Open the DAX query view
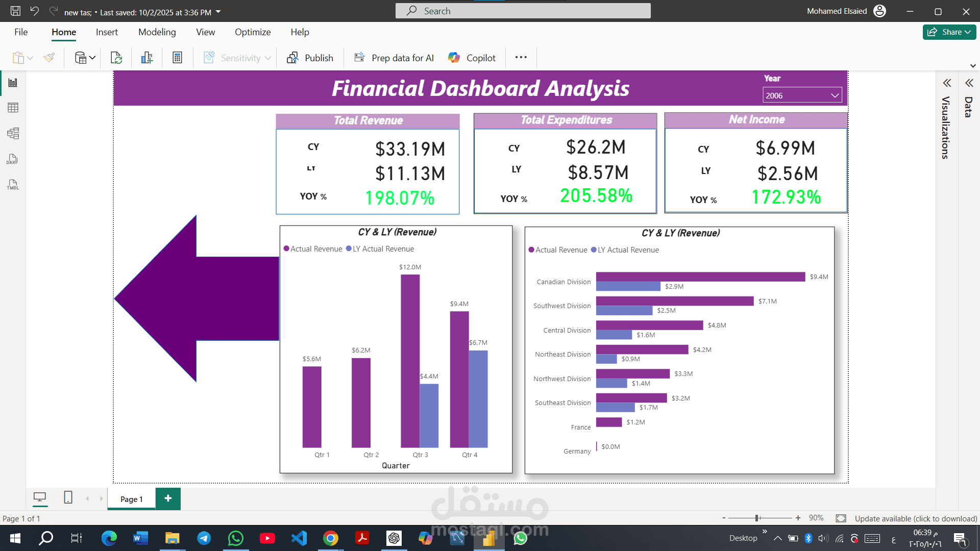Screen dimensions: 980x551 13,159
